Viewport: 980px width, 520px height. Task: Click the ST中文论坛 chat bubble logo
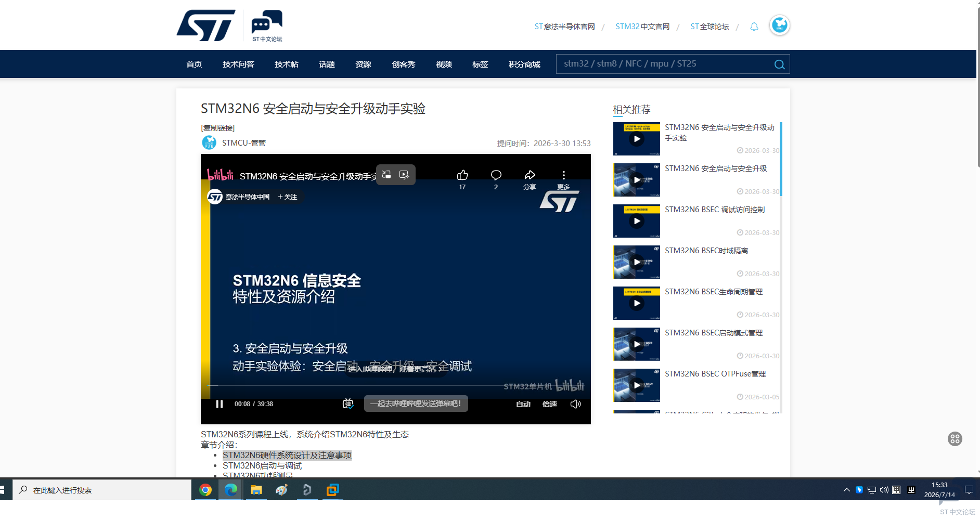[267, 25]
